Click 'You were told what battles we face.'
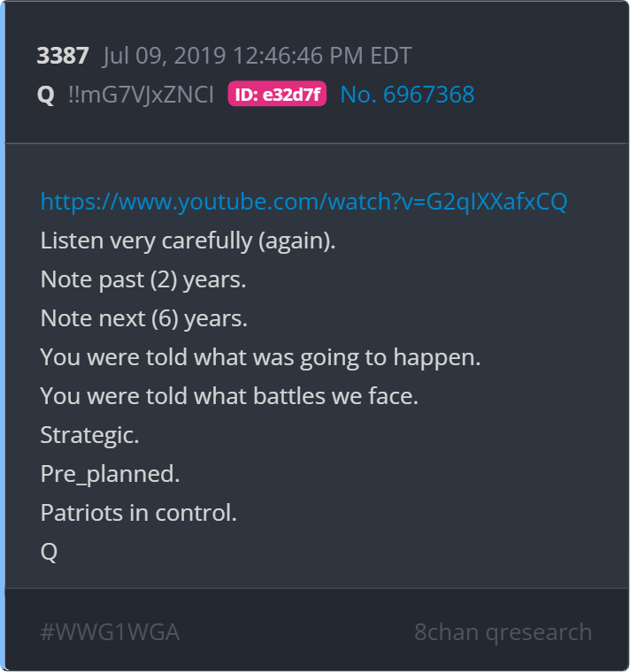The height and width of the screenshot is (672, 630). pos(229,396)
